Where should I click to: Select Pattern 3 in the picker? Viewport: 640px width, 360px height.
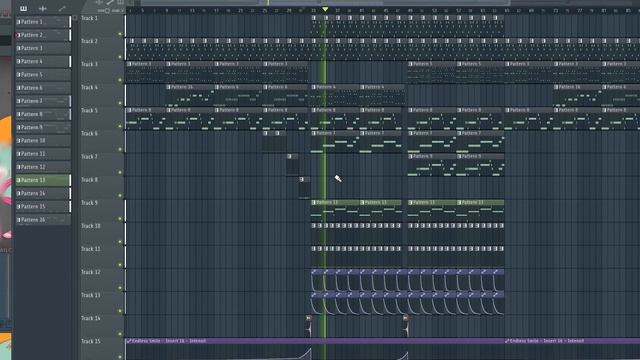pyautogui.click(x=43, y=48)
